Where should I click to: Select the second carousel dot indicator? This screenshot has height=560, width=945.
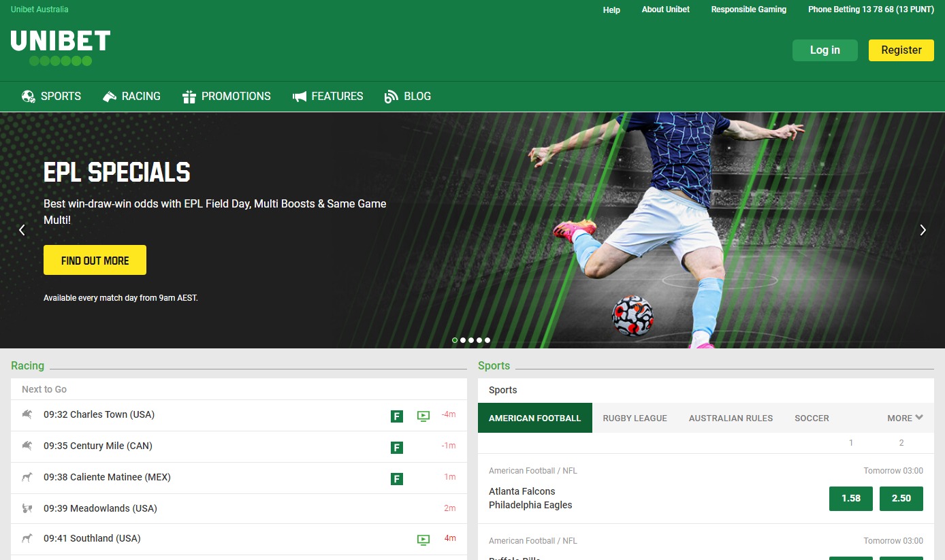(x=463, y=340)
